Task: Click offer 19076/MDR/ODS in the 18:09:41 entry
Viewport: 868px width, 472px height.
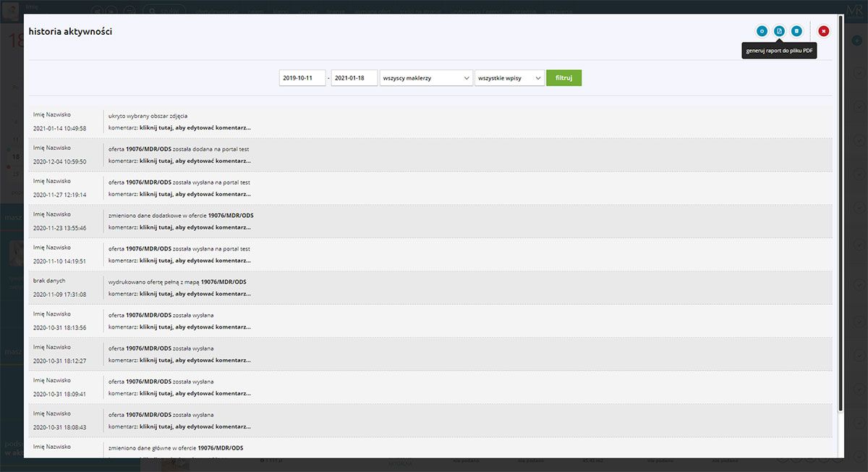Action: 148,382
